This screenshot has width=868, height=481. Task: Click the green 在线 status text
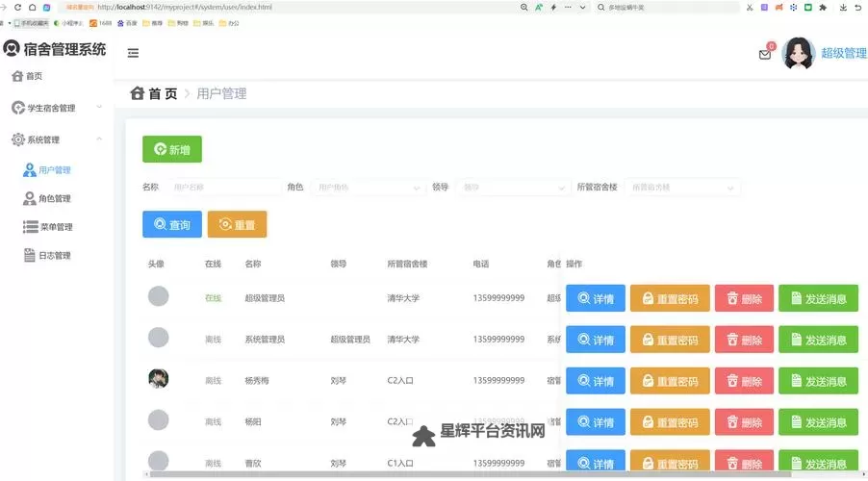coord(213,298)
